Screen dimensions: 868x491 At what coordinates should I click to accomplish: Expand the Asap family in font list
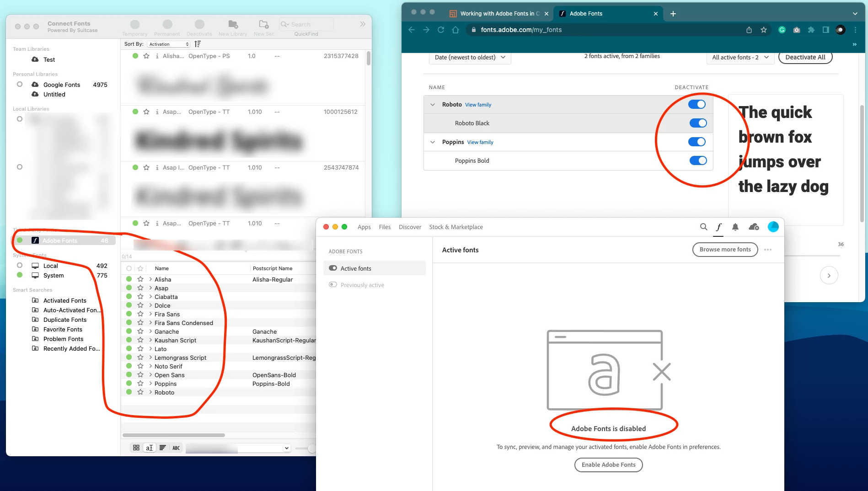click(150, 288)
